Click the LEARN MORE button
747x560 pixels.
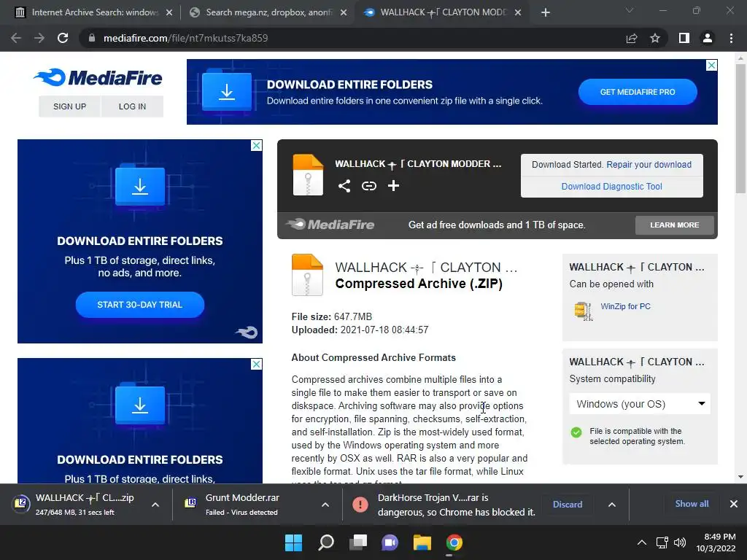[674, 225]
